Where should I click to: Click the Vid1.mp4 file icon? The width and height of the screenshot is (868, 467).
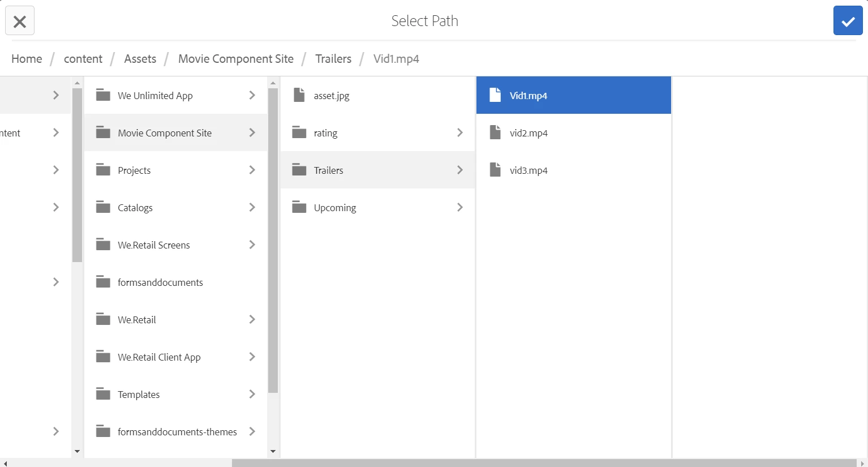click(495, 95)
